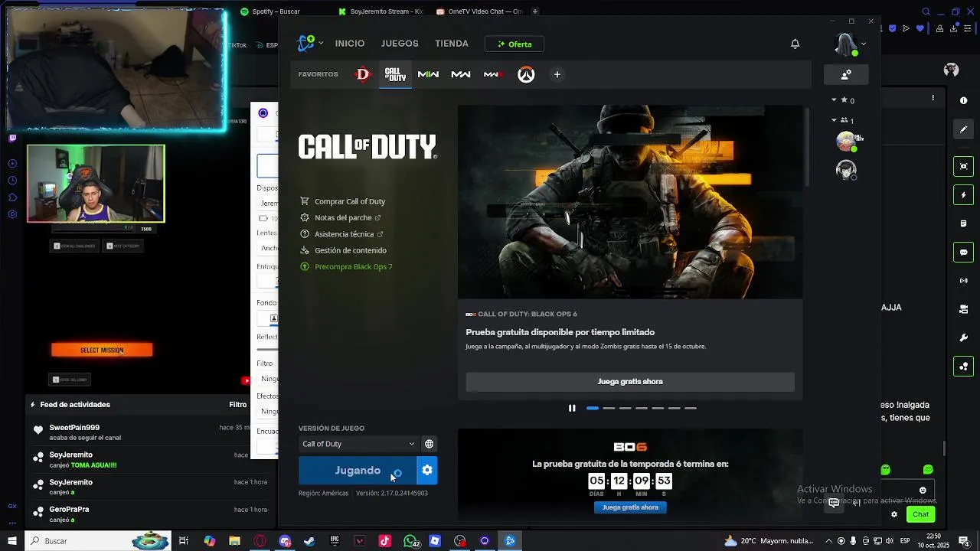Select the online friend with colorful avatar
The image size is (980, 551).
point(846,142)
